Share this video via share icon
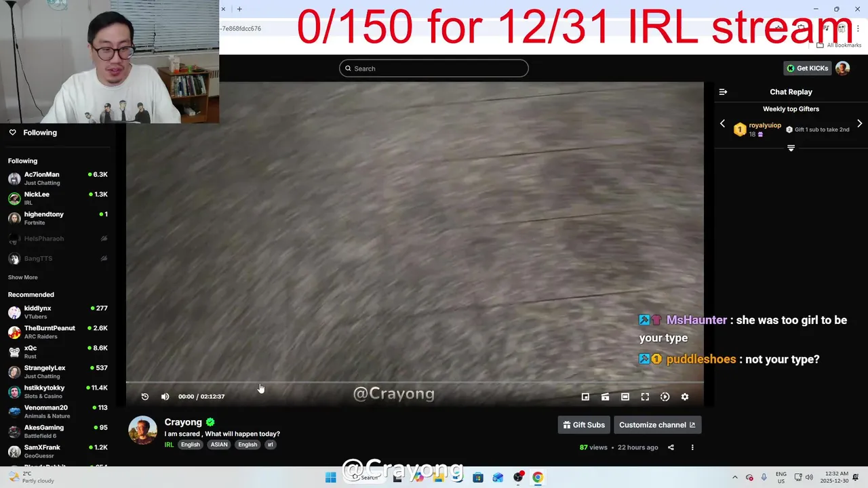 671,447
